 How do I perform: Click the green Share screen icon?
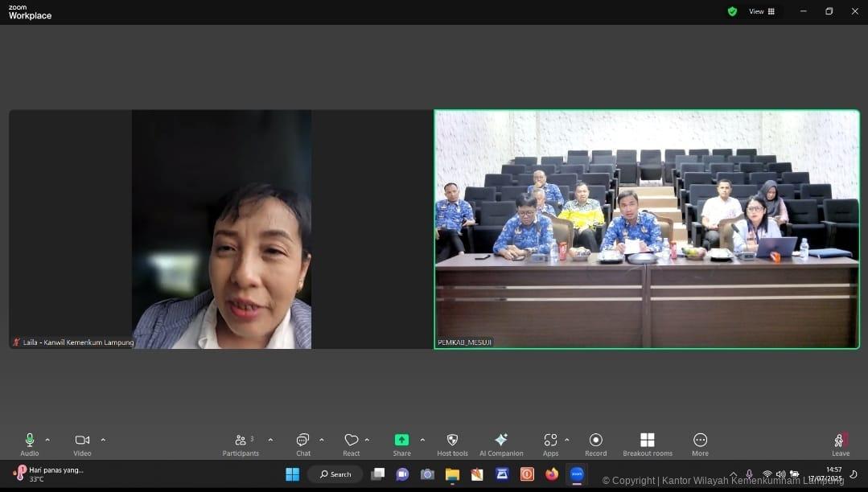pyautogui.click(x=401, y=440)
